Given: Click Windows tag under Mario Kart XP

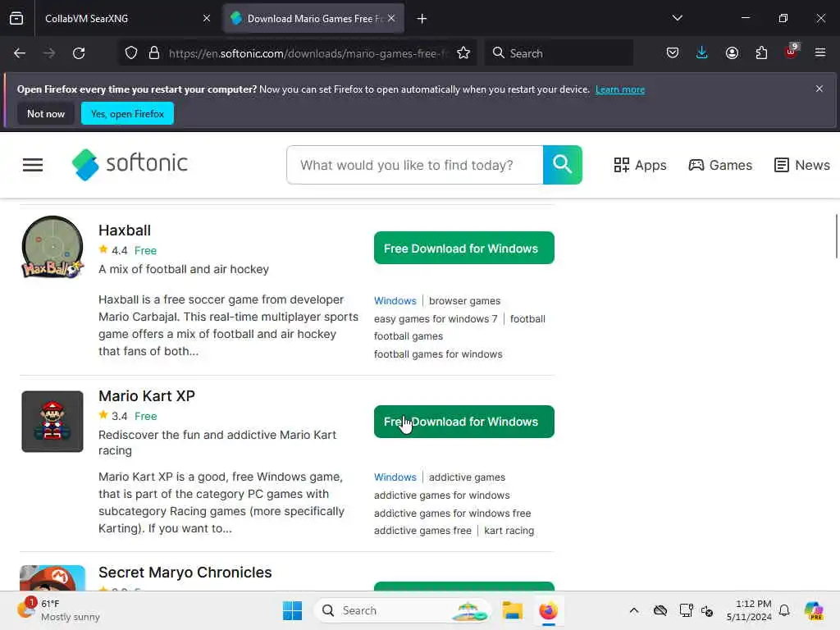Looking at the screenshot, I should coord(395,477).
